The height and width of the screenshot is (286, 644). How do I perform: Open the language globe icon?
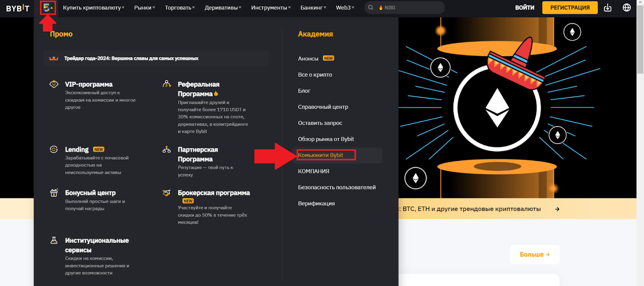[627, 8]
